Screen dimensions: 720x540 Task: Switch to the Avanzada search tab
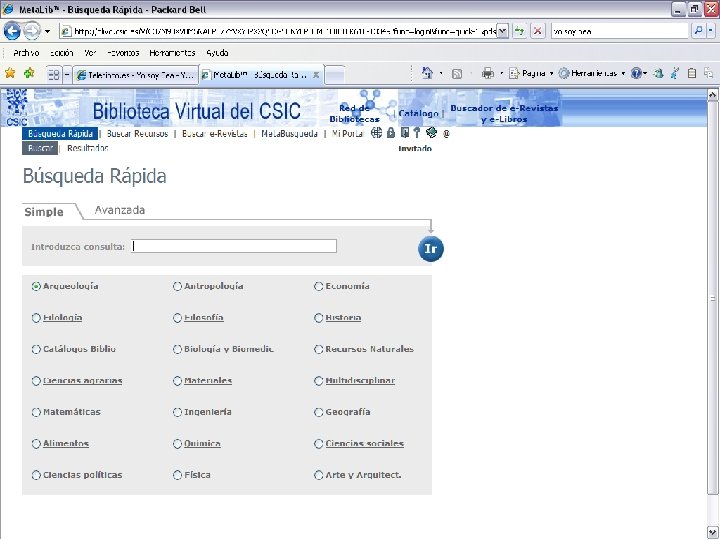(120, 210)
